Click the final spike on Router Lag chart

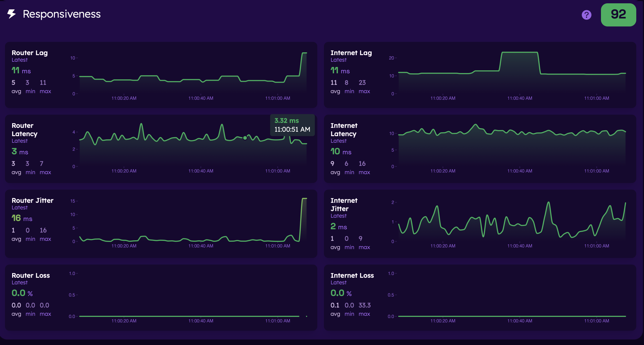coord(304,53)
